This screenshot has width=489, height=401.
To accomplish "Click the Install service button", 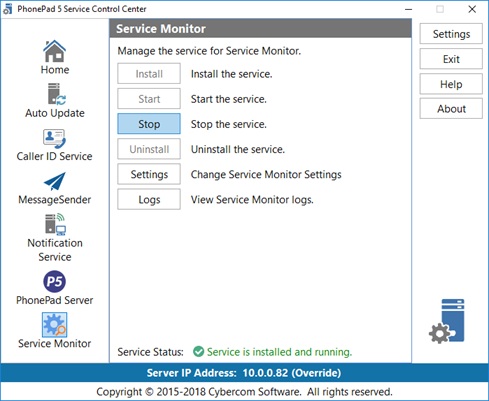I will (x=149, y=74).
